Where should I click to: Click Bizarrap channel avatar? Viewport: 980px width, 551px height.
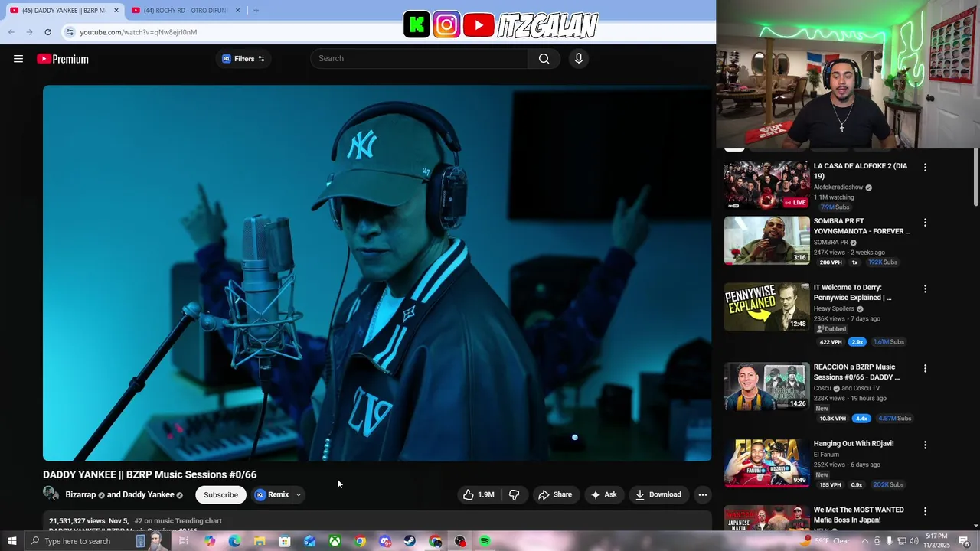(x=51, y=494)
